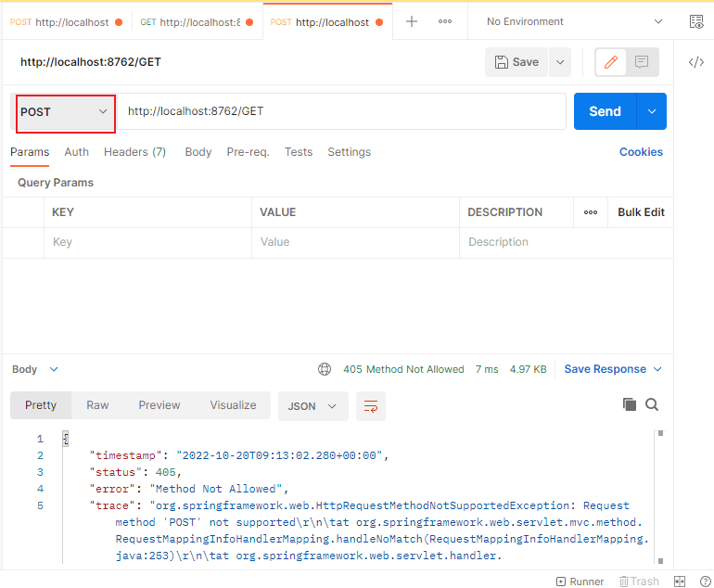Screen dimensions: 714x588
Task: Switch to edit mode pencil icon
Action: [611, 62]
